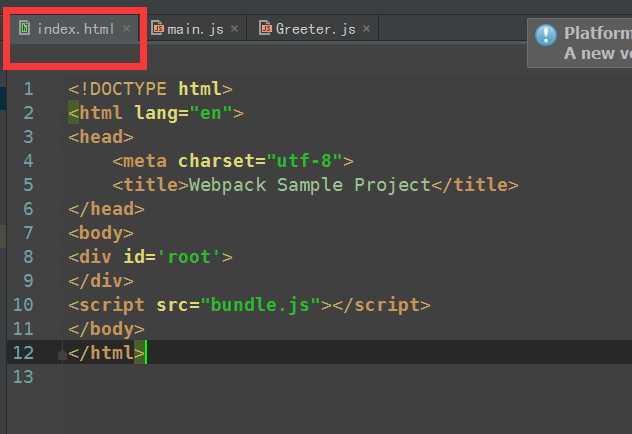Close the index.html tab
Screen dimensions: 632x434
coord(127,29)
